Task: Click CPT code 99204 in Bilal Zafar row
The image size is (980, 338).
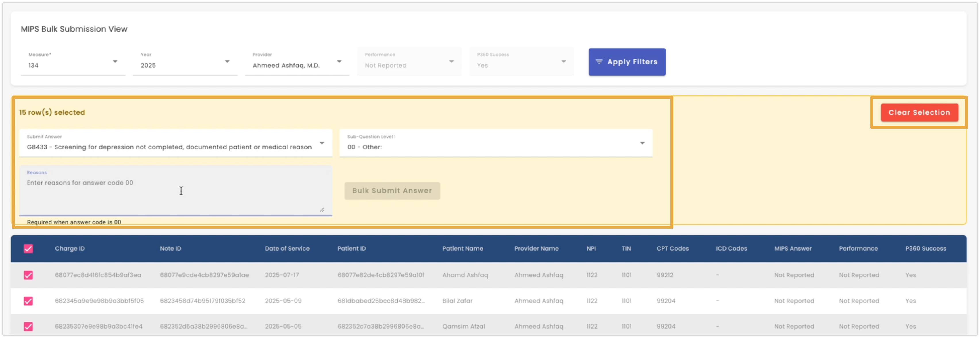Action: (666, 301)
